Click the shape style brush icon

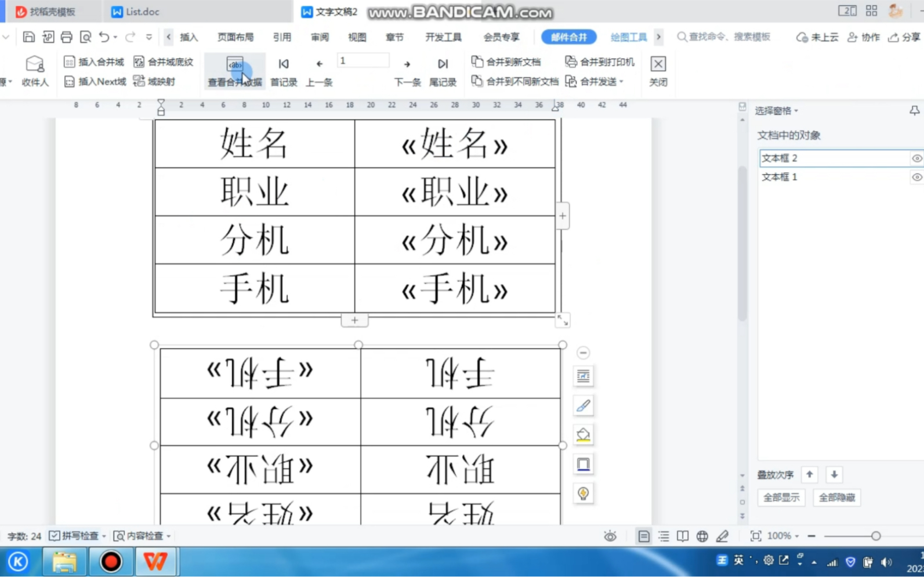584,405
